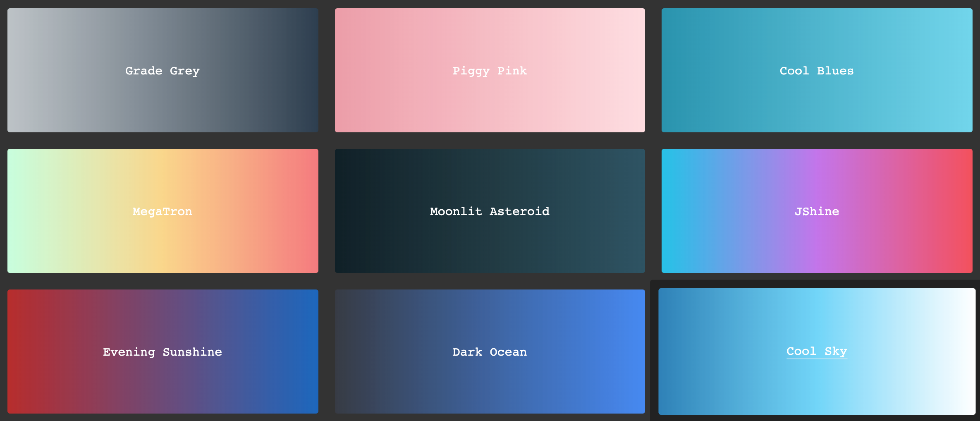Select the JShine gradient card
This screenshot has height=421, width=980.
pyautogui.click(x=817, y=211)
